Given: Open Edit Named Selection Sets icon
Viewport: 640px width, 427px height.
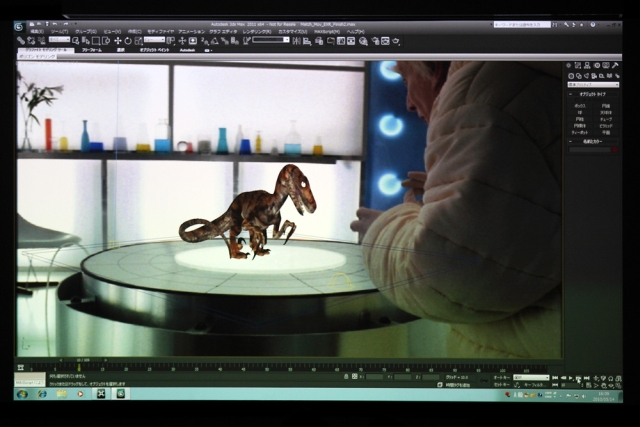Looking at the screenshot, I should 247,40.
